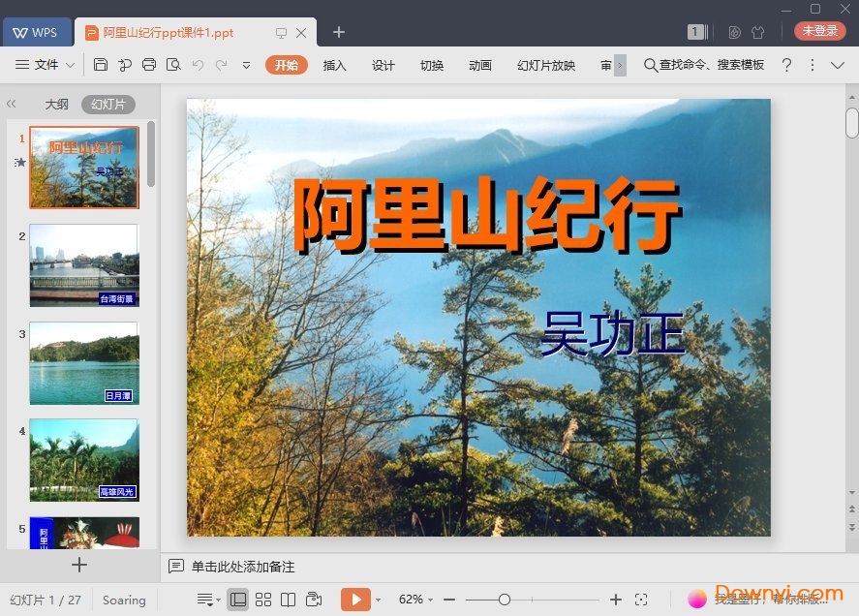Click the 未登录 login button
Viewport: 859px width, 616px height.
[818, 30]
